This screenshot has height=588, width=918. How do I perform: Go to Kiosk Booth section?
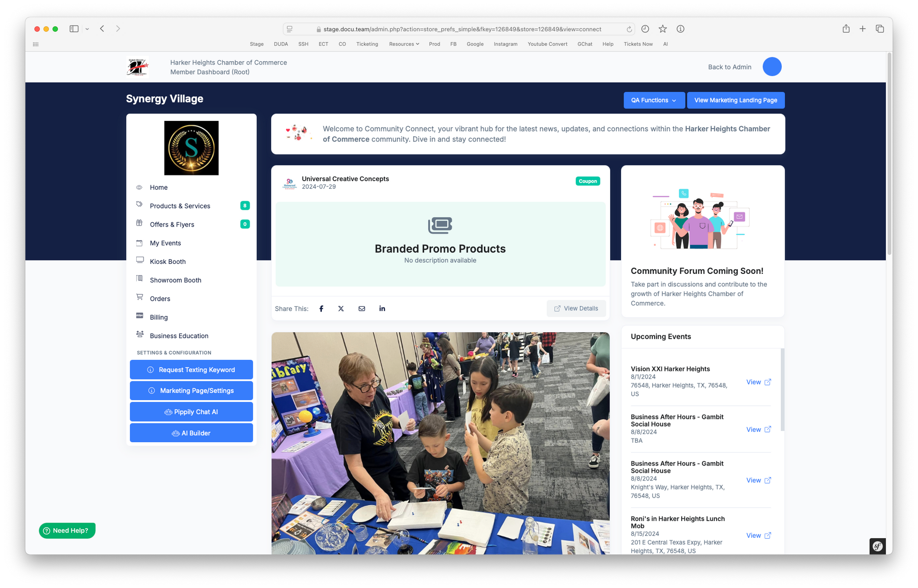[167, 262]
